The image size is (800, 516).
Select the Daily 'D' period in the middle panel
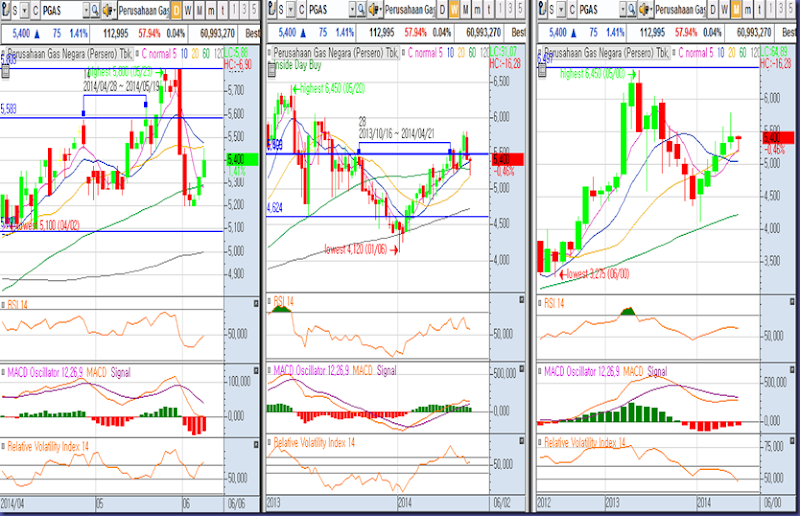(442, 9)
